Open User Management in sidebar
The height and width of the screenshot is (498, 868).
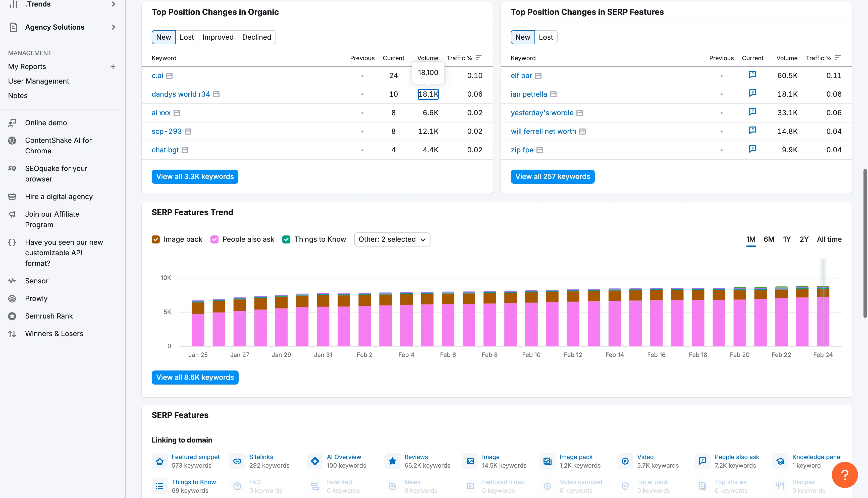(39, 81)
